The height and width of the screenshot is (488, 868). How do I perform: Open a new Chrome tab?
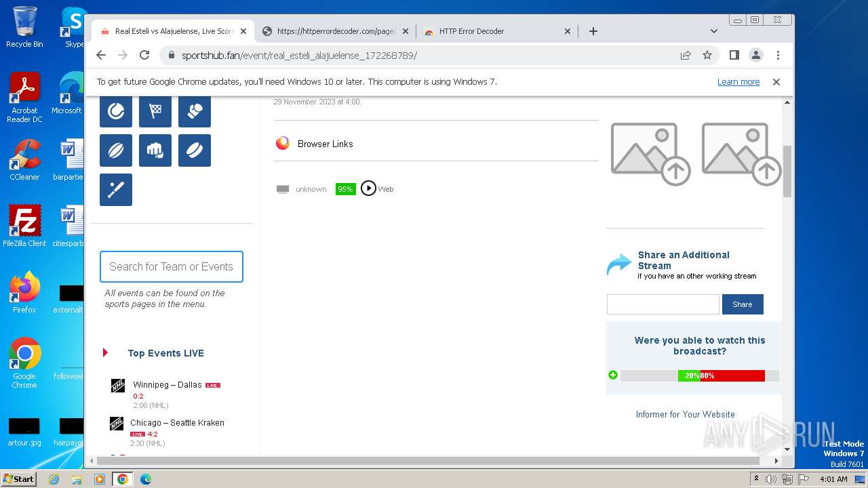(x=593, y=31)
